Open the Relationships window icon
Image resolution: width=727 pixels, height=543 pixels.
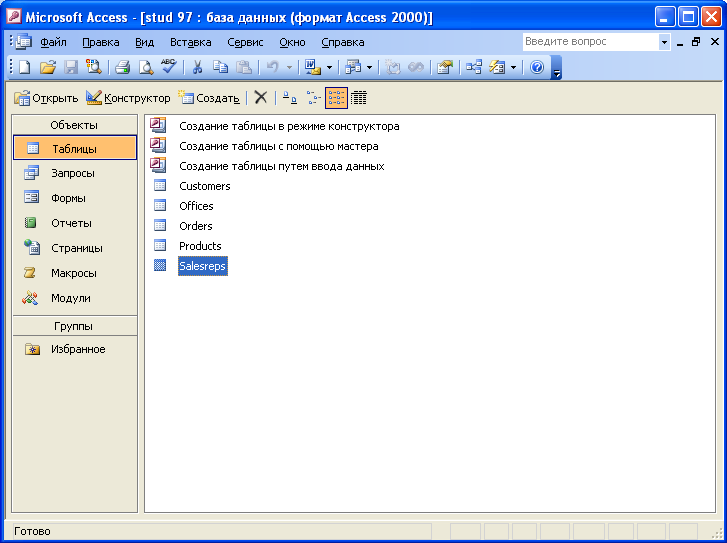pos(474,68)
